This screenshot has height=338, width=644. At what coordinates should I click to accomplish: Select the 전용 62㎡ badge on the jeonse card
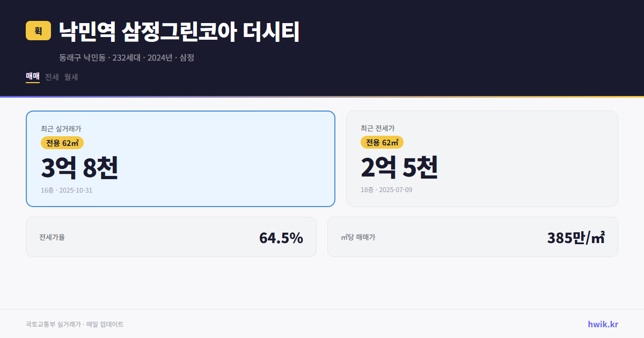click(382, 142)
